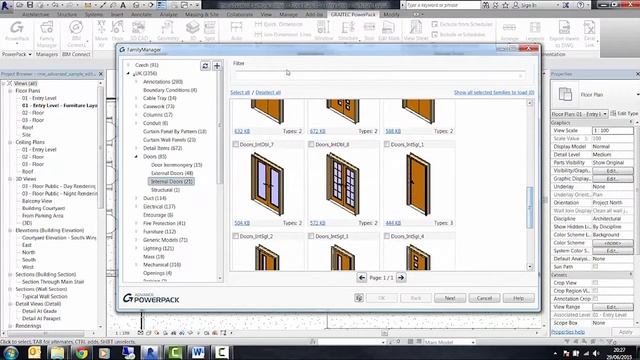The width and height of the screenshot is (640, 360).
Task: Click the Doors_IntDbl_8 door thumbnail
Action: pos(343,184)
